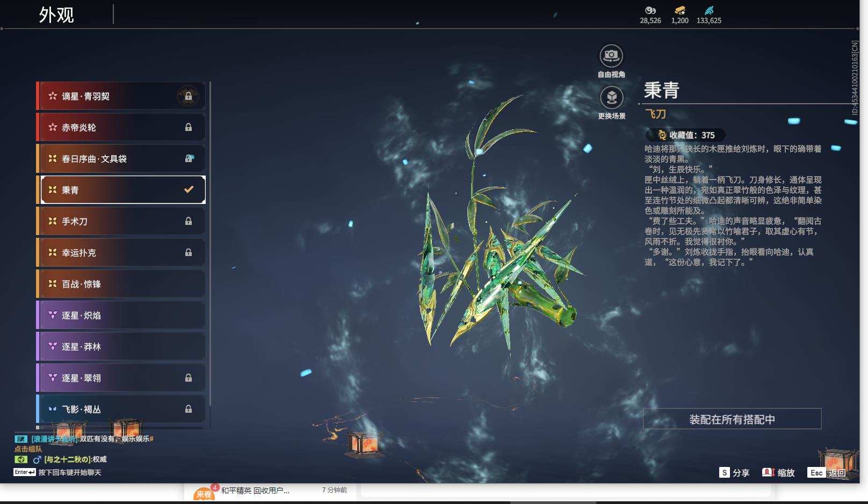Select the 飞影·褐丛 skin entry
868x504 pixels.
tap(121, 409)
